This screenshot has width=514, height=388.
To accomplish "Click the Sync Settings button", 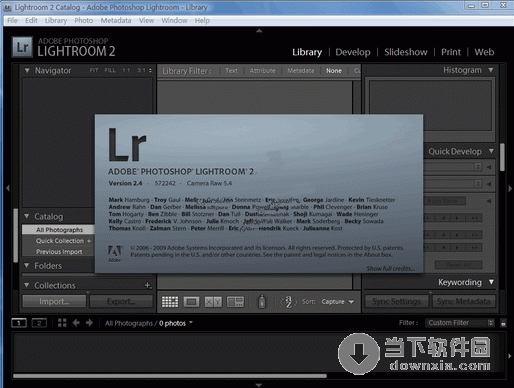I will click(397, 301).
